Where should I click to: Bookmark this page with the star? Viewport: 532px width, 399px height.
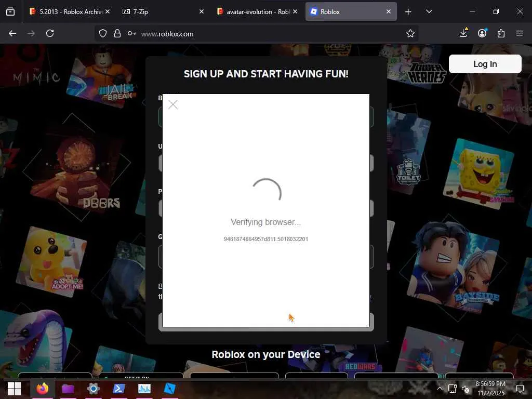[x=410, y=33]
